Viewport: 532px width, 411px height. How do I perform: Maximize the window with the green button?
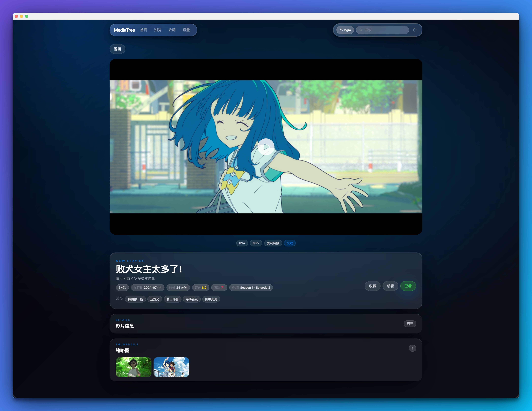pyautogui.click(x=27, y=16)
